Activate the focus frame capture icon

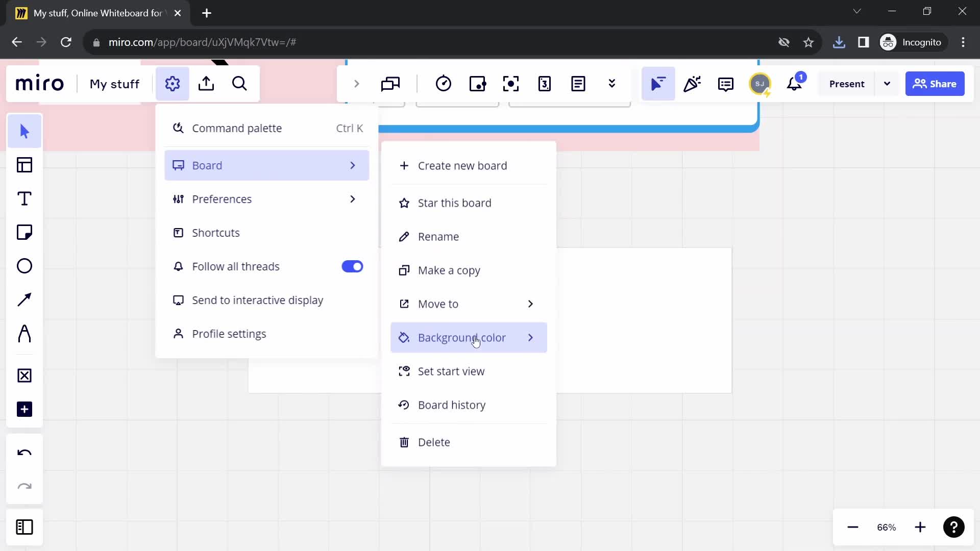click(511, 84)
